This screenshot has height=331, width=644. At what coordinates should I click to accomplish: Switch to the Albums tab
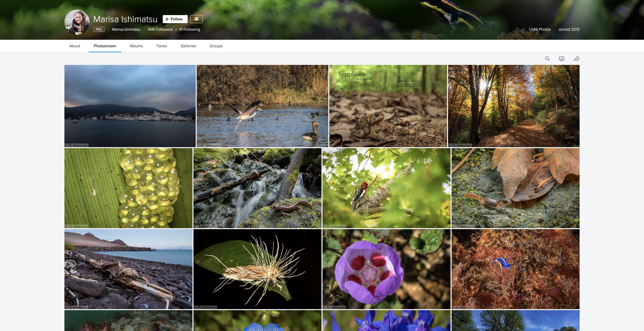(136, 46)
